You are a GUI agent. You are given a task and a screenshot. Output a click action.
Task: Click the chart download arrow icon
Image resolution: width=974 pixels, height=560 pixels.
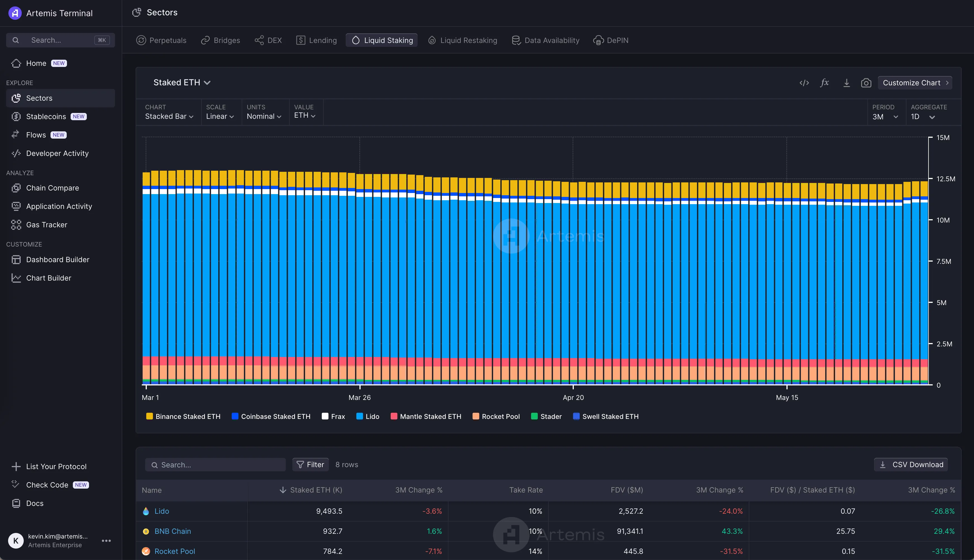(847, 83)
